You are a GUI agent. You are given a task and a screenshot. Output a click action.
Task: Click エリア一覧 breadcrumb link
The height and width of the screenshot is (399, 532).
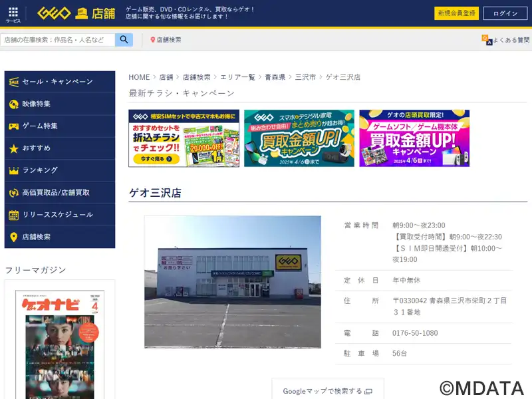pyautogui.click(x=237, y=77)
